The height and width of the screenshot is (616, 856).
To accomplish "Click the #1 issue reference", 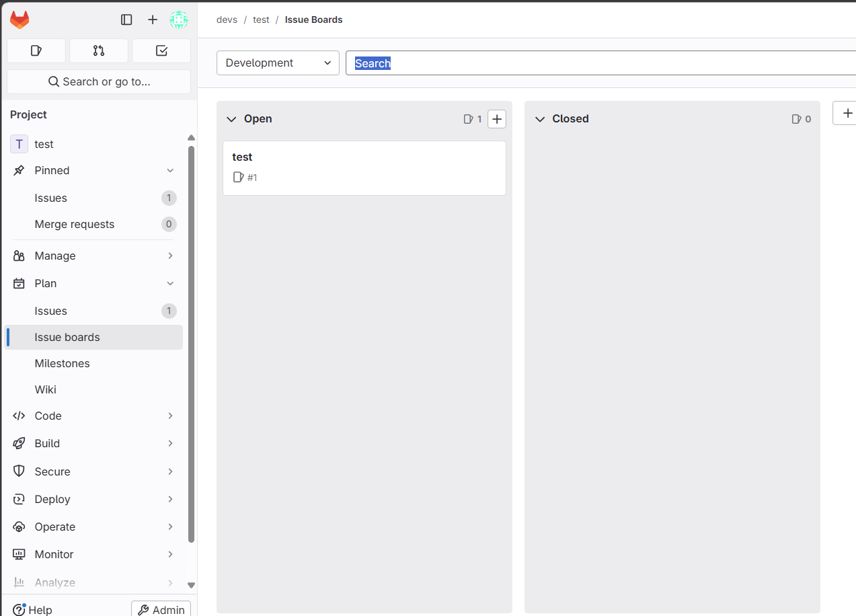I will (x=252, y=178).
